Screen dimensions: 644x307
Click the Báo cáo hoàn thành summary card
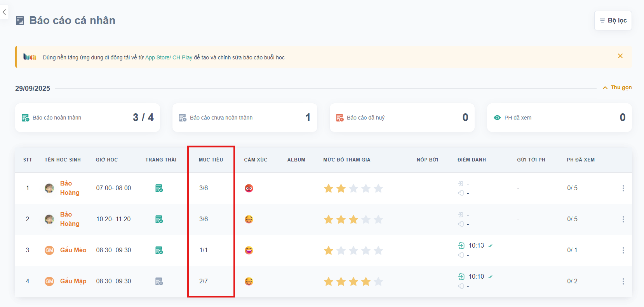click(x=87, y=118)
